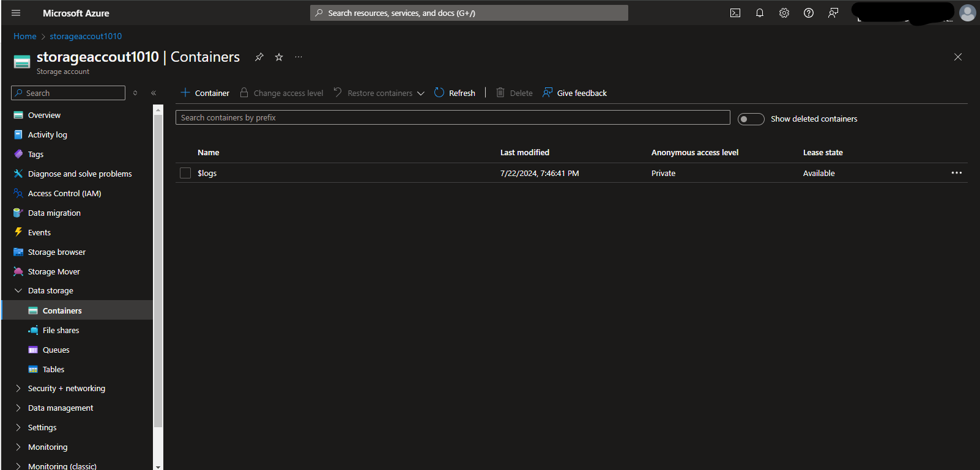Image resolution: width=980 pixels, height=470 pixels.
Task: Collapse the left menu with double chevron
Action: (154, 93)
